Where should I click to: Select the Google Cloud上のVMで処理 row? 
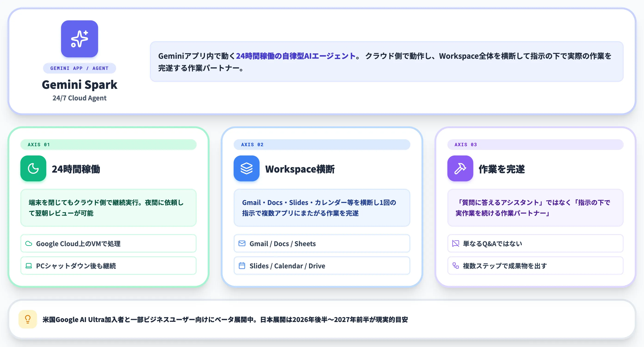(108, 244)
